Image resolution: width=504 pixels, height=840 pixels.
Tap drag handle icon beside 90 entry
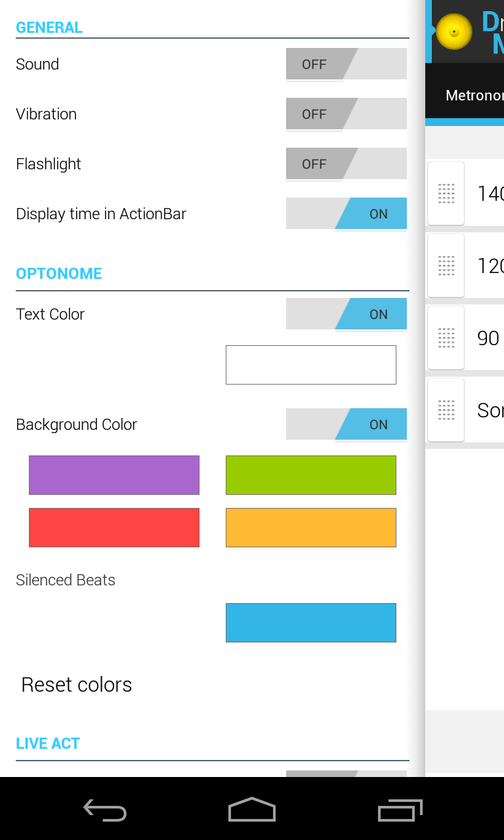[446, 338]
